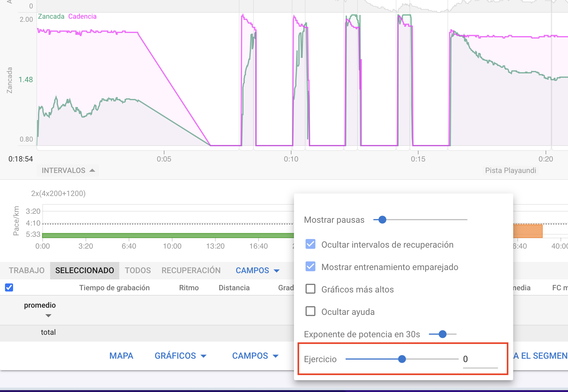Viewport: 568px width, 392px height.
Task: Uncheck Mostrar entrenamiento emparejado
Action: [310, 267]
